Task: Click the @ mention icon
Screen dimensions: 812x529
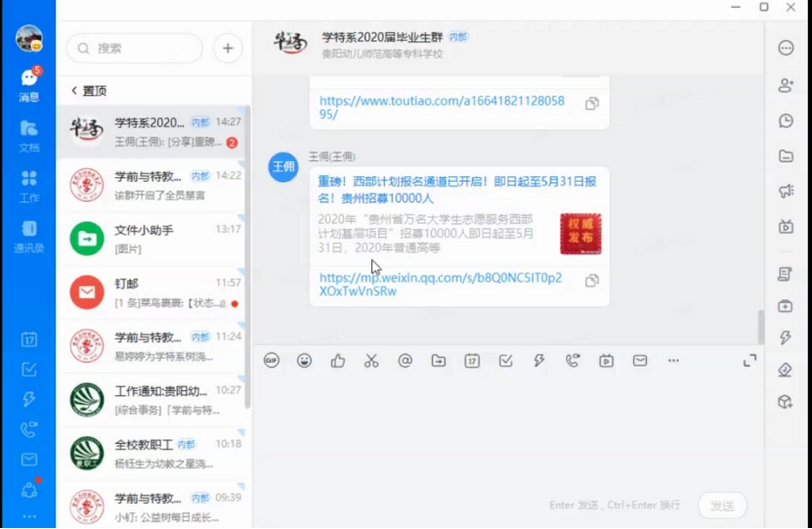Action: (406, 361)
